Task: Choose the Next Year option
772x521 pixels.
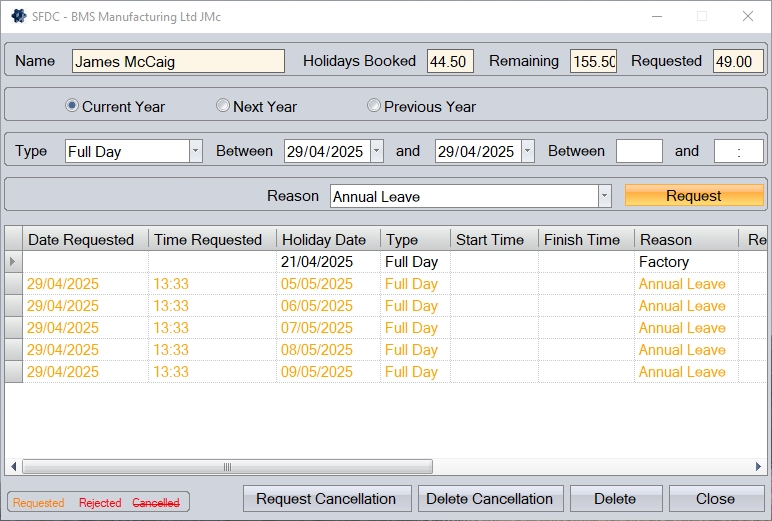Action: [x=223, y=106]
